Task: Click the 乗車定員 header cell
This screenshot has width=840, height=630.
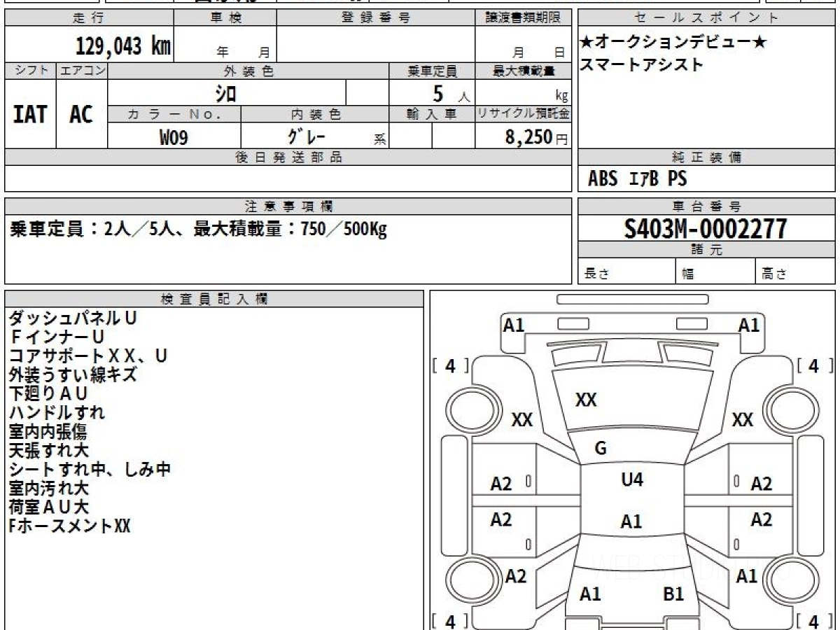Action: pyautogui.click(x=432, y=71)
